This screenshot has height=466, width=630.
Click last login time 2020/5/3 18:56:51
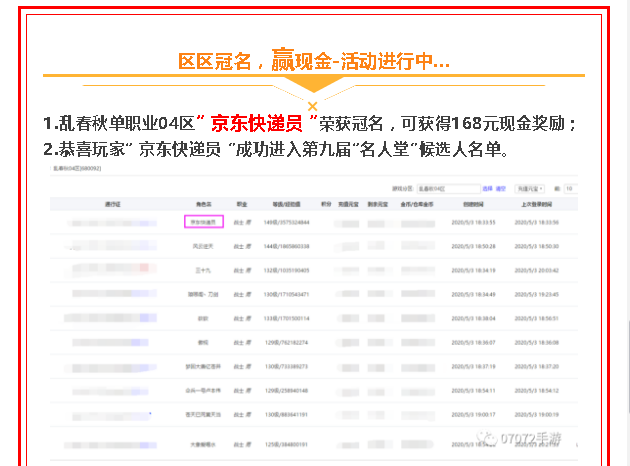coord(537,319)
